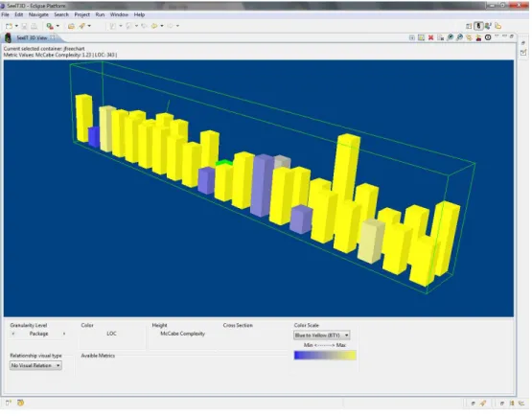The width and height of the screenshot is (532, 416).
Task: Open dropdown arrow beside the orange pencil icon
Action: [x=89, y=26]
